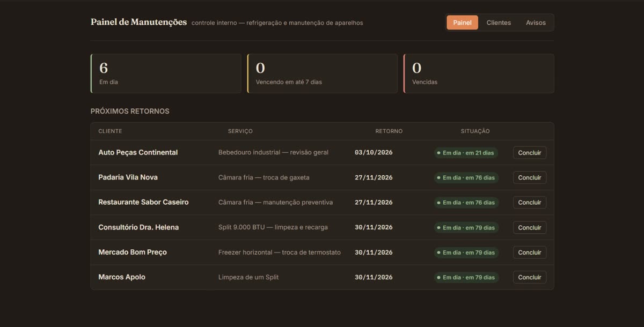Click 'Bebedouro industrial — revisão geral' service
Screen dimensions: 644x327
coord(273,152)
